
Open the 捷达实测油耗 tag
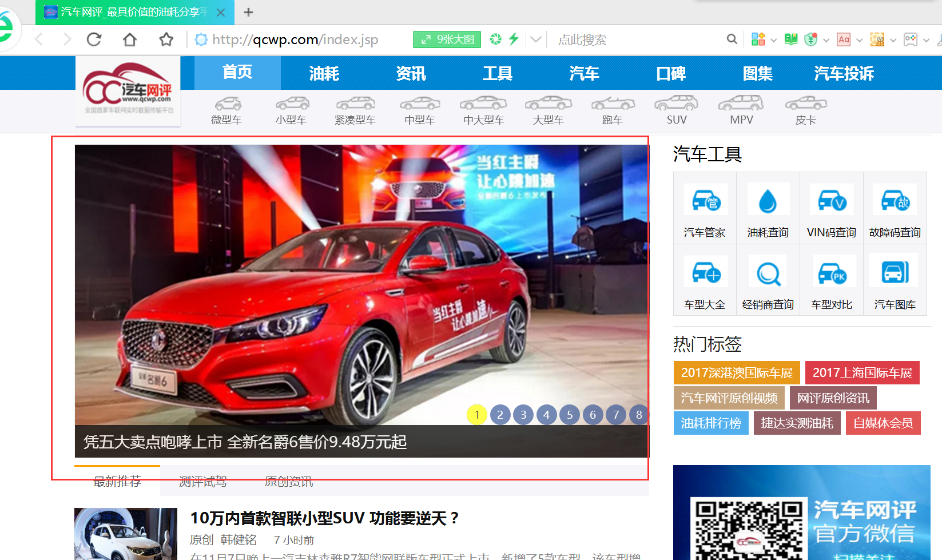(x=797, y=423)
